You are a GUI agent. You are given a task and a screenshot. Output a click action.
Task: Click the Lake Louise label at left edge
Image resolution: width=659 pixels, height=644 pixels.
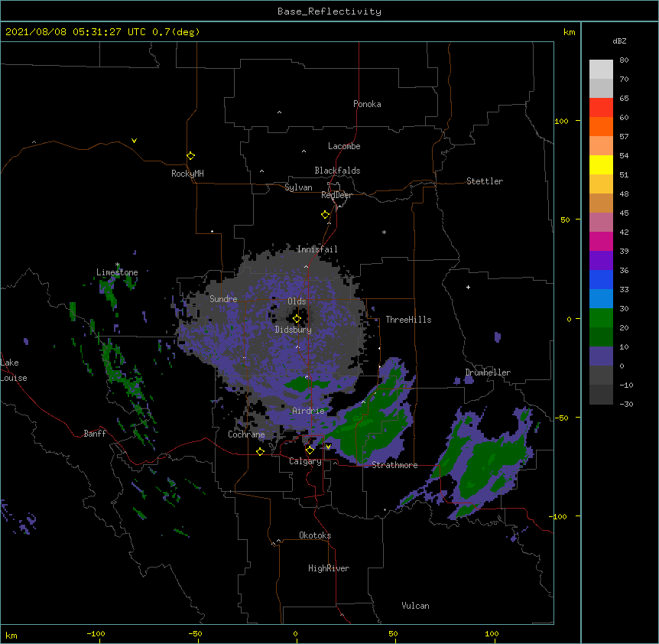tap(14, 370)
